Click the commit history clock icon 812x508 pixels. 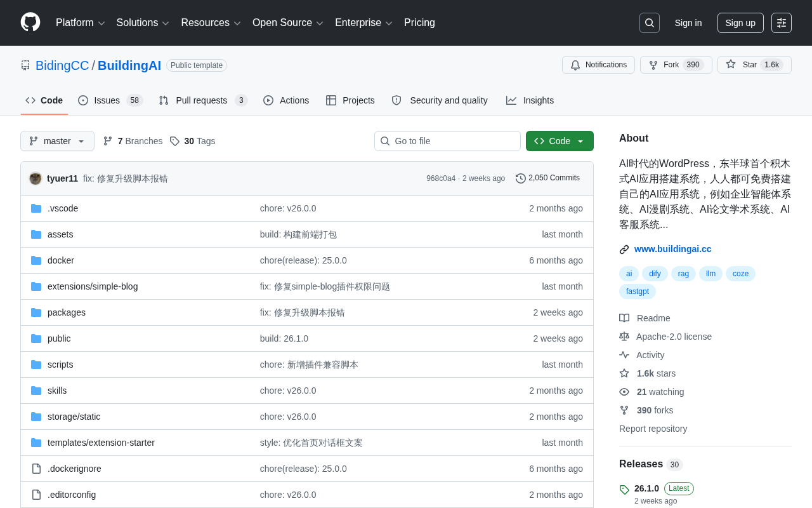point(521,178)
